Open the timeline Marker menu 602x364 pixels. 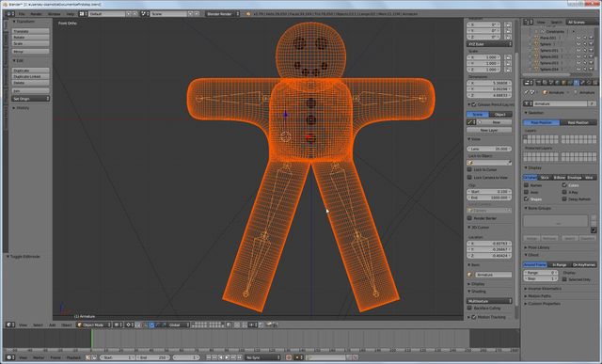tap(39, 357)
